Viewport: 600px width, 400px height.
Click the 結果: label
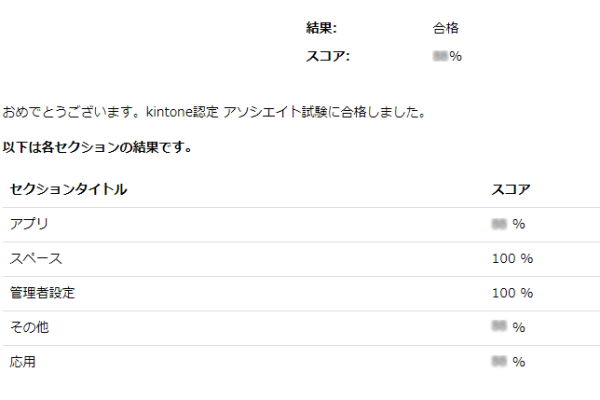pyautogui.click(x=321, y=29)
